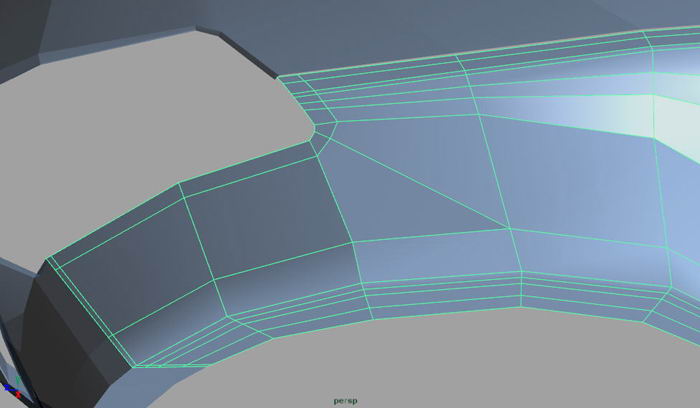700x408 pixels.
Task: Click the XYZ axis orientation gizmo
Action: (11, 390)
